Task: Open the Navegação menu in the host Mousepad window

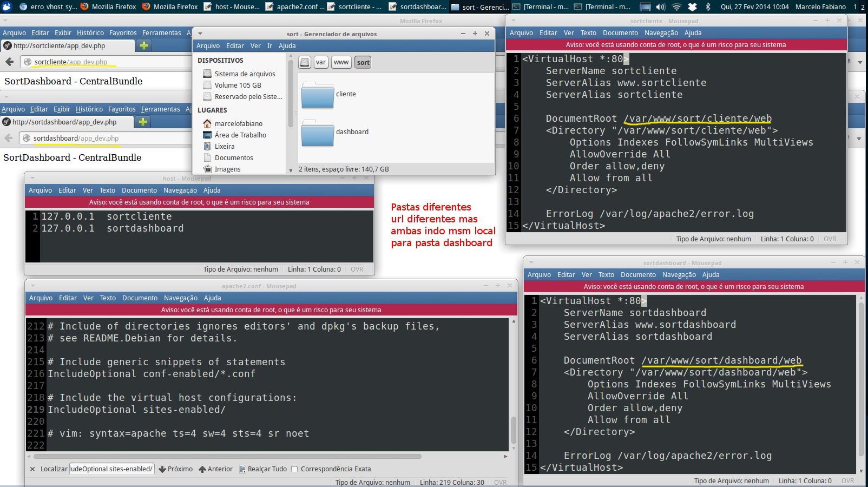Action: tap(180, 190)
